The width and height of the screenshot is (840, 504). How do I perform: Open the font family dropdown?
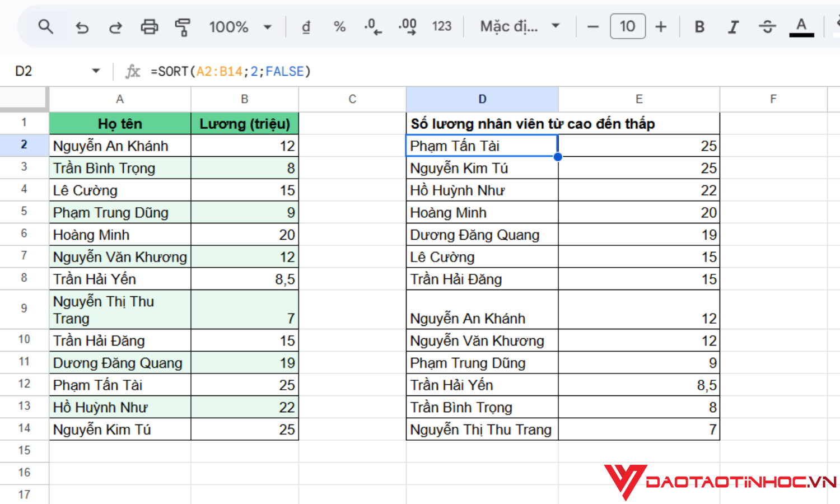pos(520,27)
